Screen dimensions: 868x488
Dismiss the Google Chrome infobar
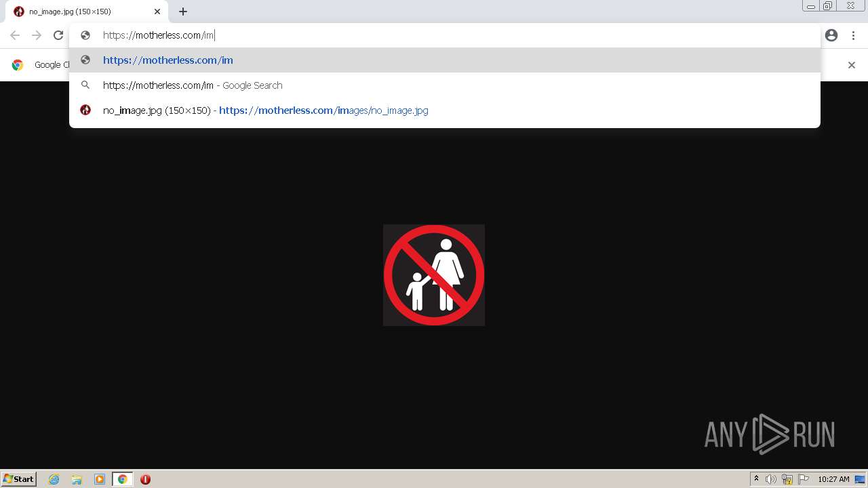(x=852, y=65)
